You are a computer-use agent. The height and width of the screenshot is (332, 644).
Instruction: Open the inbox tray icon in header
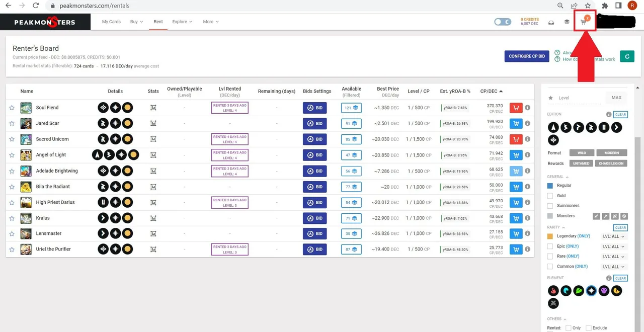coord(551,22)
